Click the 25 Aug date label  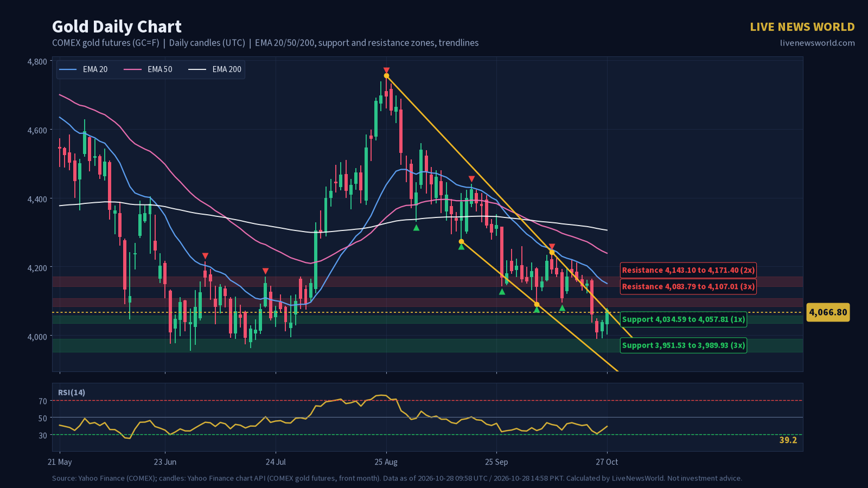click(x=386, y=462)
